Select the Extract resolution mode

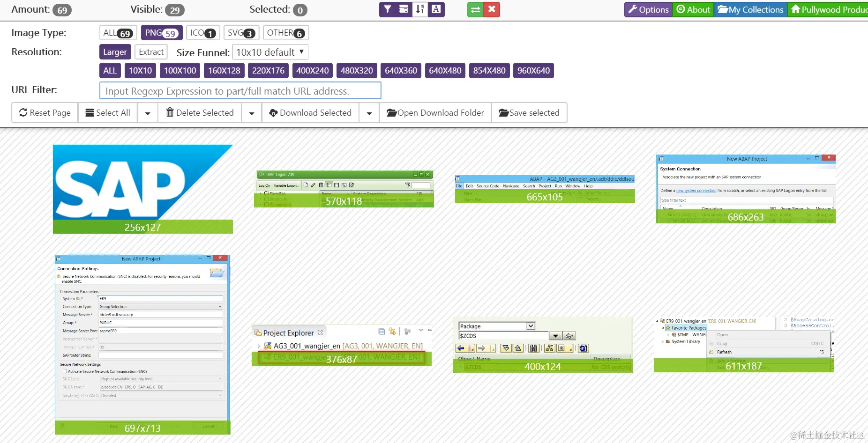[151, 52]
